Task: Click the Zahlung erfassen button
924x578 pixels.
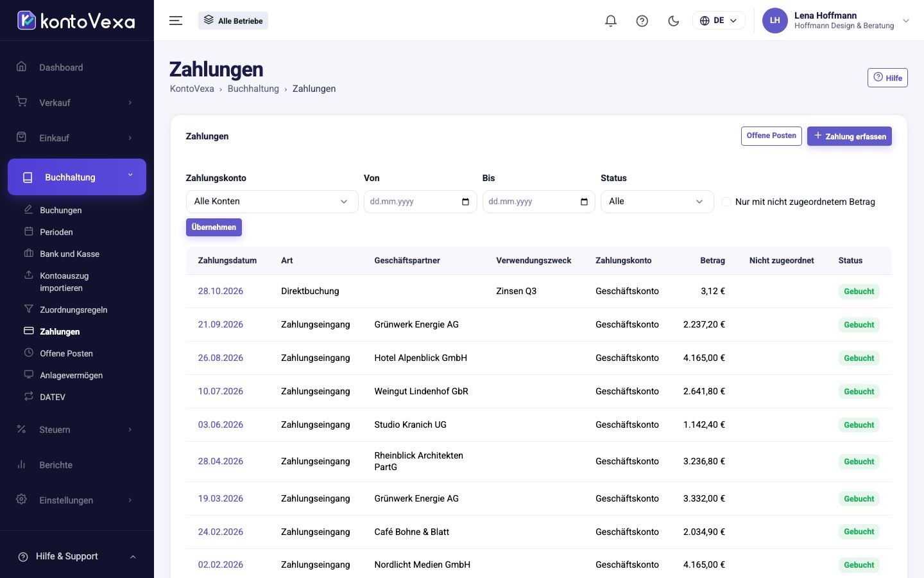Action: click(850, 136)
